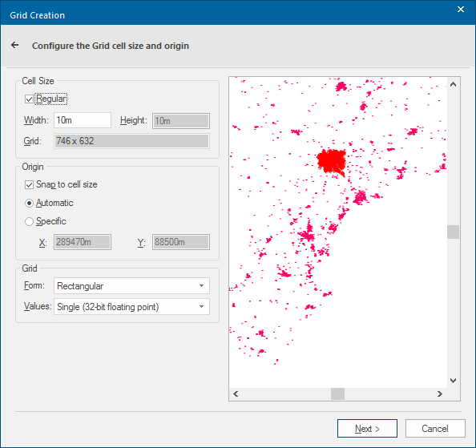Click the Next button
Screen dimensions: 476x448
[x=367, y=428]
